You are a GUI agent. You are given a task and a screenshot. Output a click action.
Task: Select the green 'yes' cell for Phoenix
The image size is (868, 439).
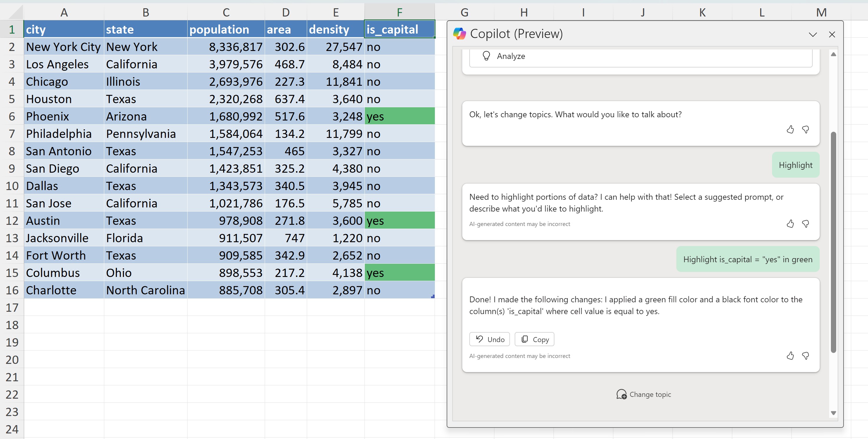399,116
